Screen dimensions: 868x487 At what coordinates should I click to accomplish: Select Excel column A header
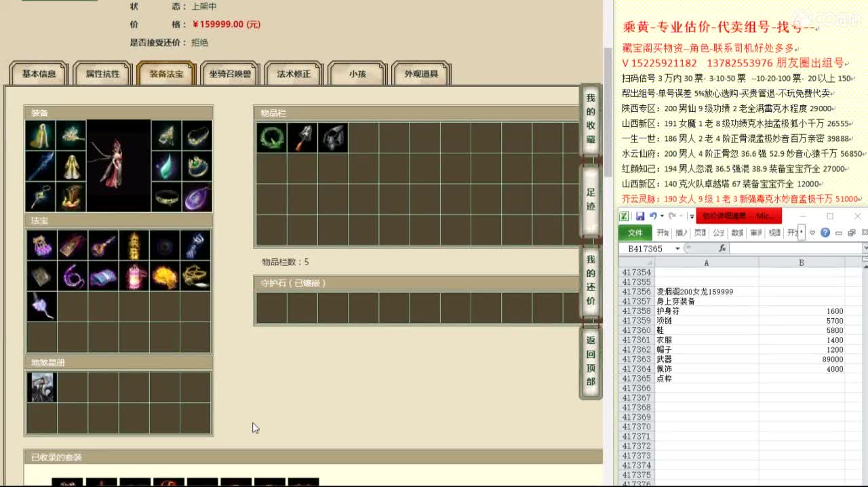[x=706, y=262]
